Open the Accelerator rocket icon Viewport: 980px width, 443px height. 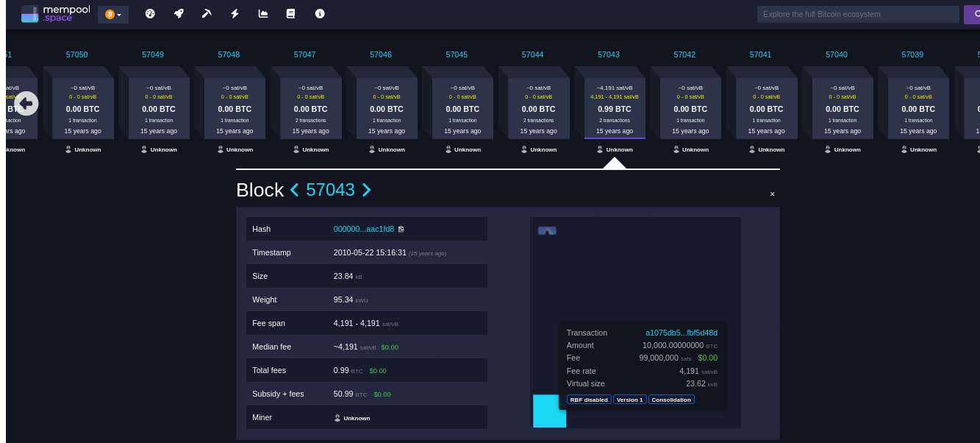[x=179, y=14]
